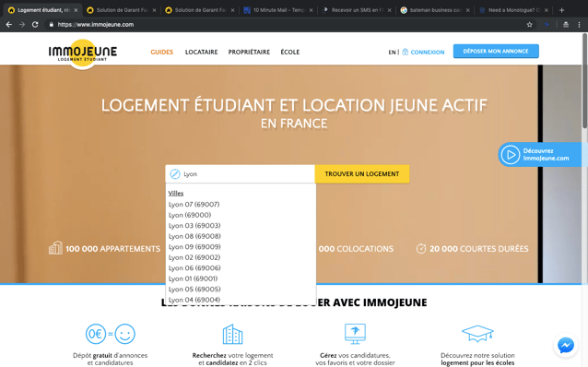Open the Chrome three-dot menu
Image resolution: width=588 pixels, height=367 pixels.
pos(579,24)
